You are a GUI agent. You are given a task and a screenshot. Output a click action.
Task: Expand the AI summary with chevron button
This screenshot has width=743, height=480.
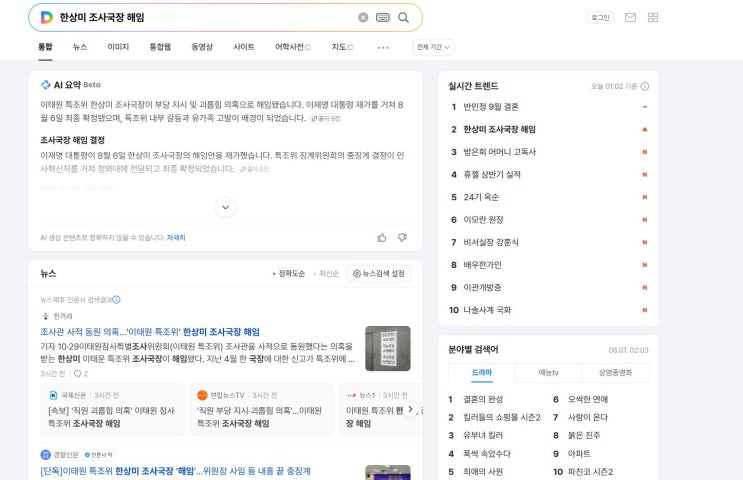click(226, 207)
